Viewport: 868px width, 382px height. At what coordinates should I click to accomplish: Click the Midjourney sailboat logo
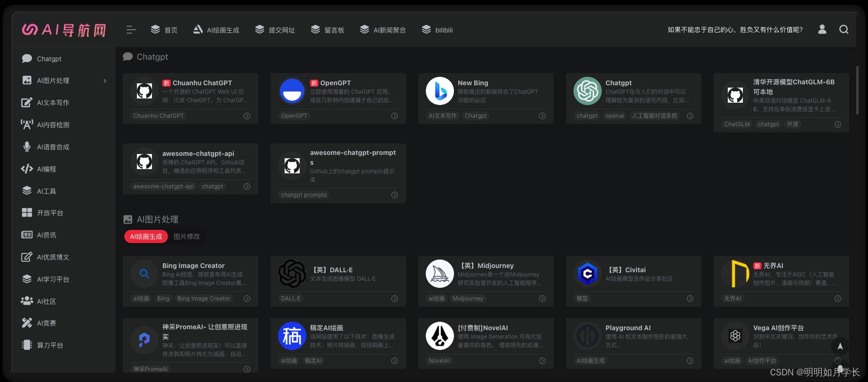(440, 274)
